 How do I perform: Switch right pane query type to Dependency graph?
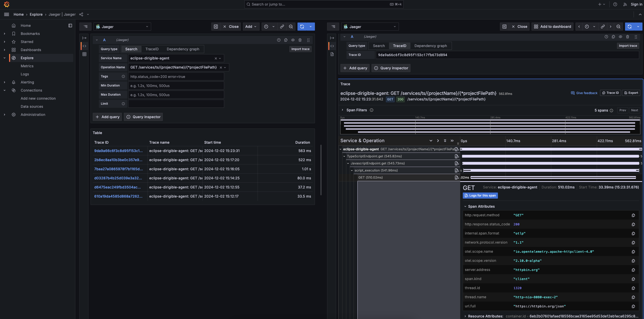coord(431,46)
